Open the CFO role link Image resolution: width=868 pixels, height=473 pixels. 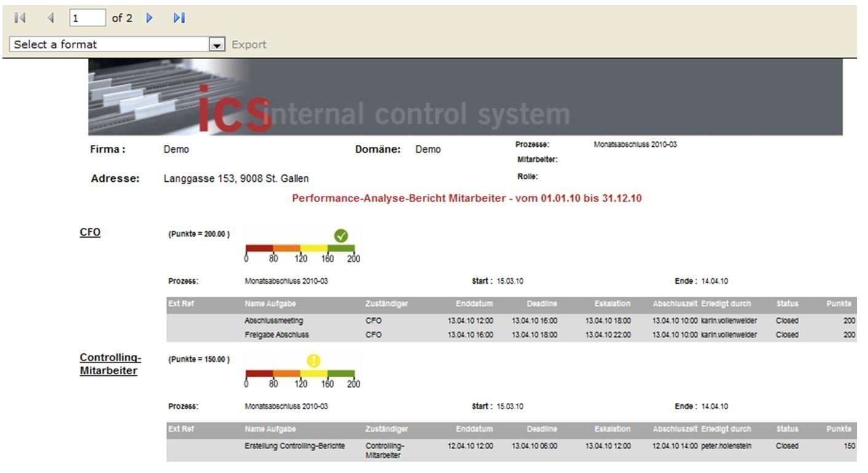[90, 233]
